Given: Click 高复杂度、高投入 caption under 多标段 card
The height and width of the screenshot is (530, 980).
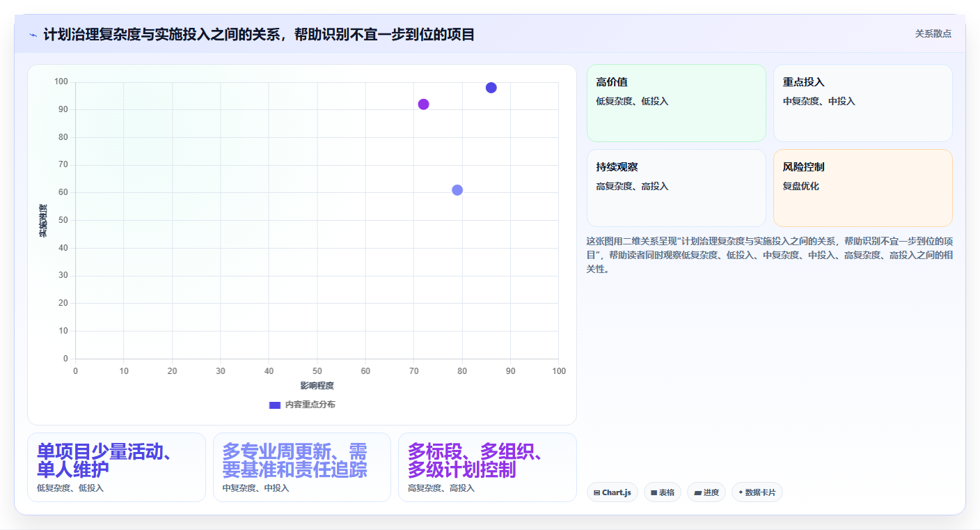Looking at the screenshot, I should pos(441,488).
